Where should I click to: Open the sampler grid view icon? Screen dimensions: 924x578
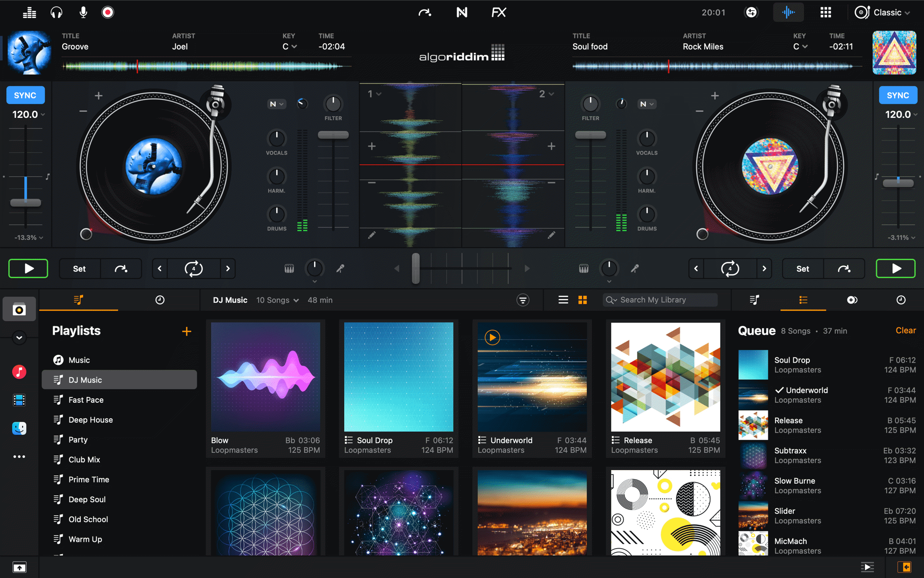coord(825,12)
